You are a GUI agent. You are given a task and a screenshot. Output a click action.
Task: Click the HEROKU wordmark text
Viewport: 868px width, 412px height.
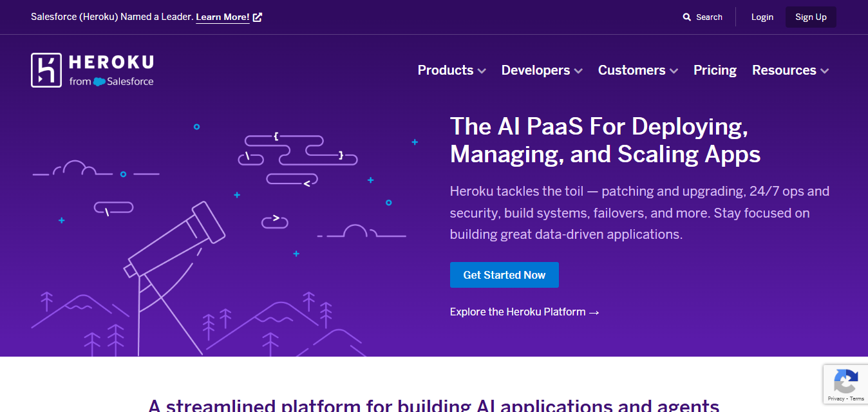[x=111, y=62]
